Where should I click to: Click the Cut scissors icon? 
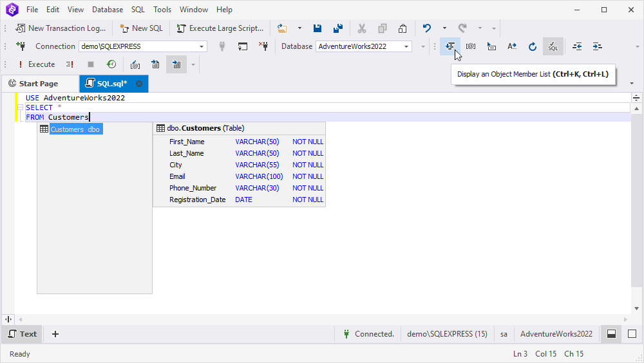point(362,28)
